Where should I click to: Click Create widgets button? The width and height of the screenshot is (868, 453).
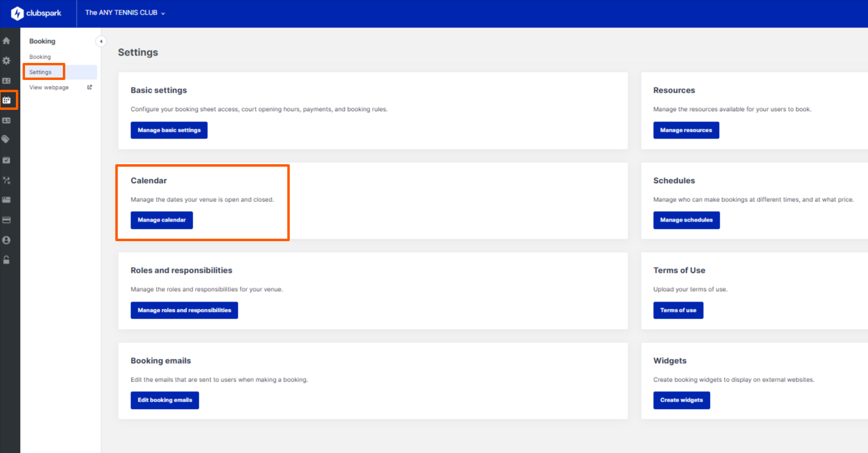(x=681, y=400)
